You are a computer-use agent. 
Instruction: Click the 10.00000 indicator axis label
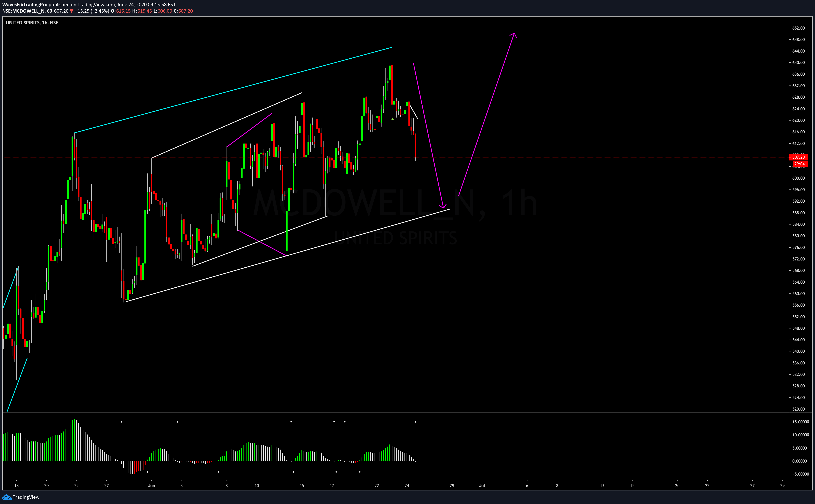point(800,435)
